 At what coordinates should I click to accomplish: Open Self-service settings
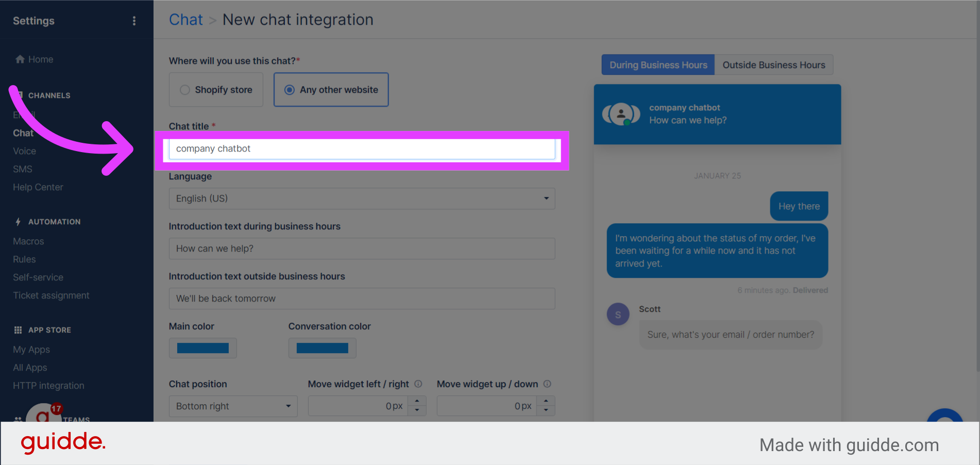[38, 277]
